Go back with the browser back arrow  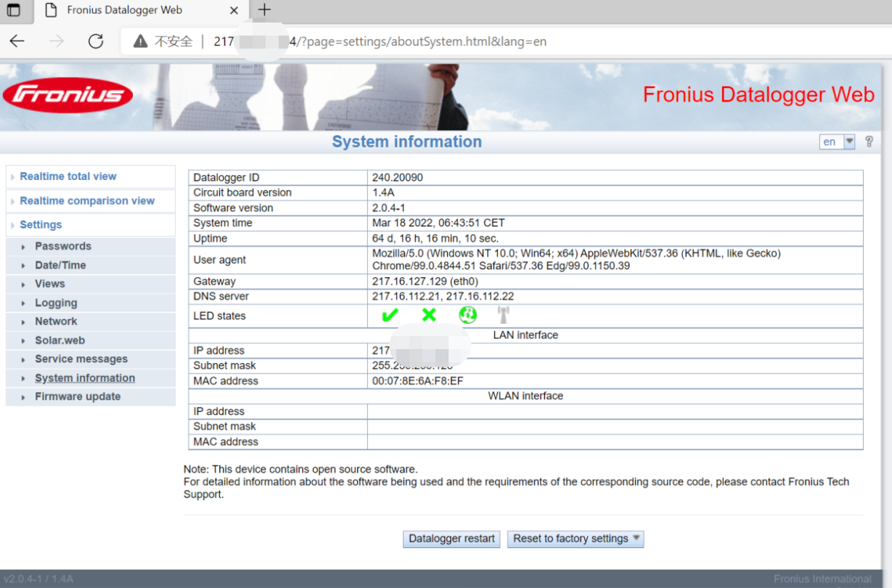coord(17,41)
